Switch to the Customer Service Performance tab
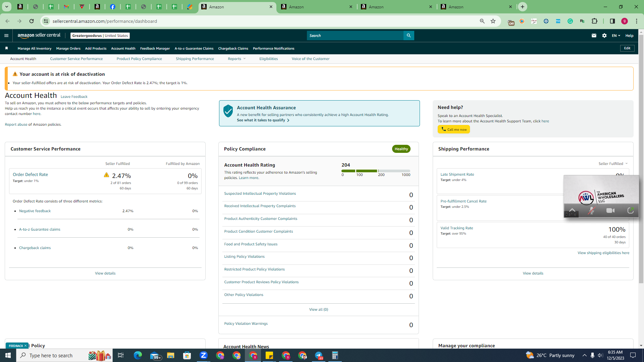644x362 pixels. point(76,59)
